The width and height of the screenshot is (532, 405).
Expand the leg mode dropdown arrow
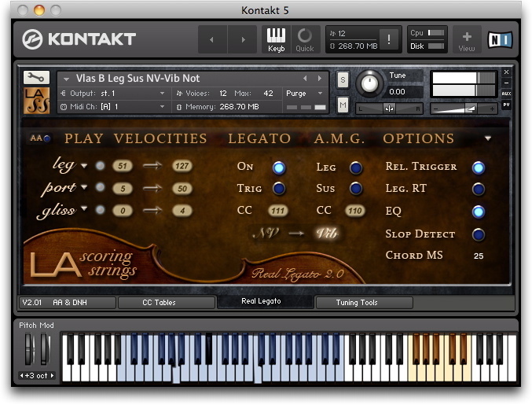(84, 166)
